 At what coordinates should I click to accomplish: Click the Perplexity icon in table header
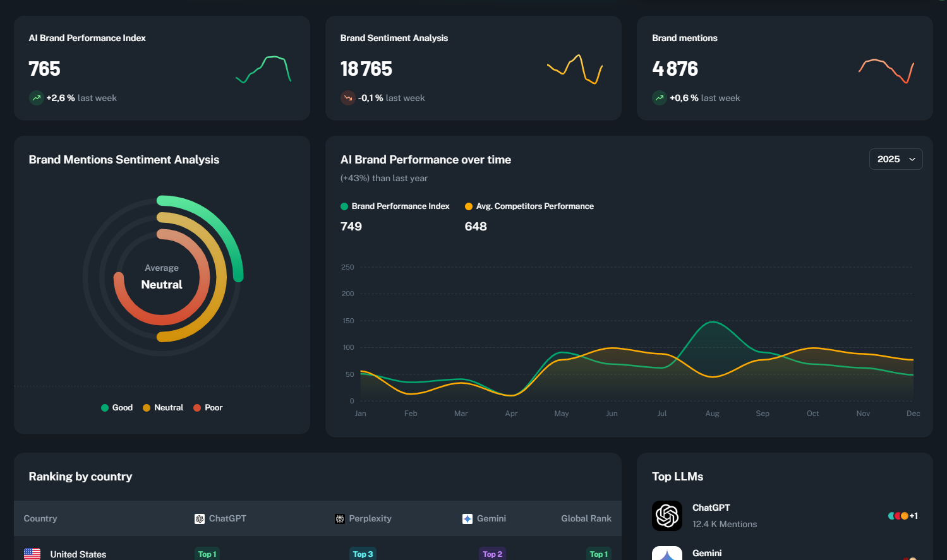[x=340, y=519]
